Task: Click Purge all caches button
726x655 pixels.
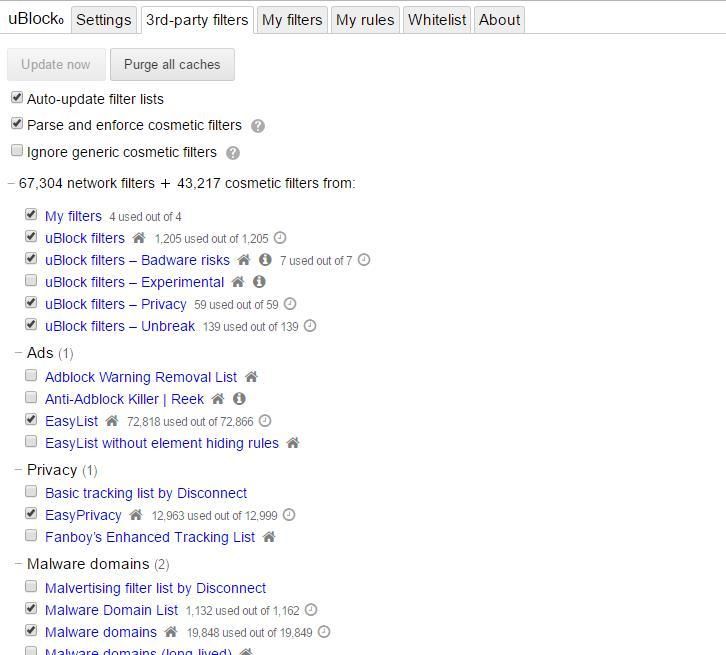Action: (x=172, y=64)
